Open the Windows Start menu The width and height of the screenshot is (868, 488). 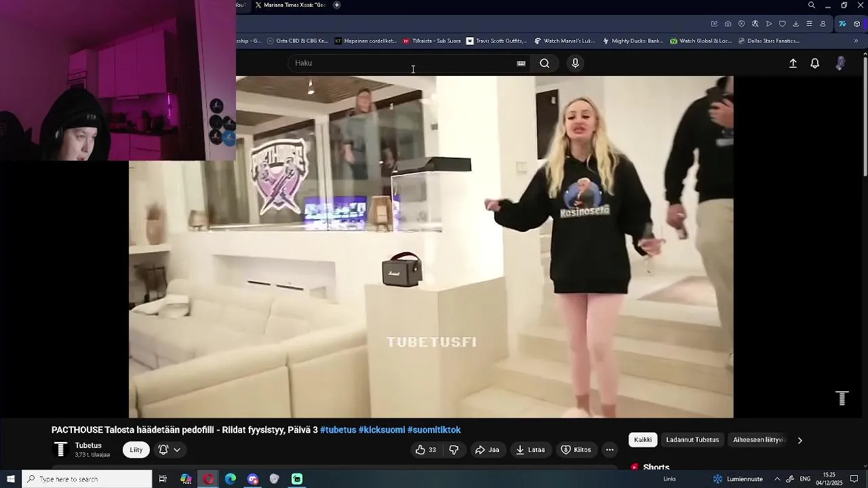[x=11, y=479]
